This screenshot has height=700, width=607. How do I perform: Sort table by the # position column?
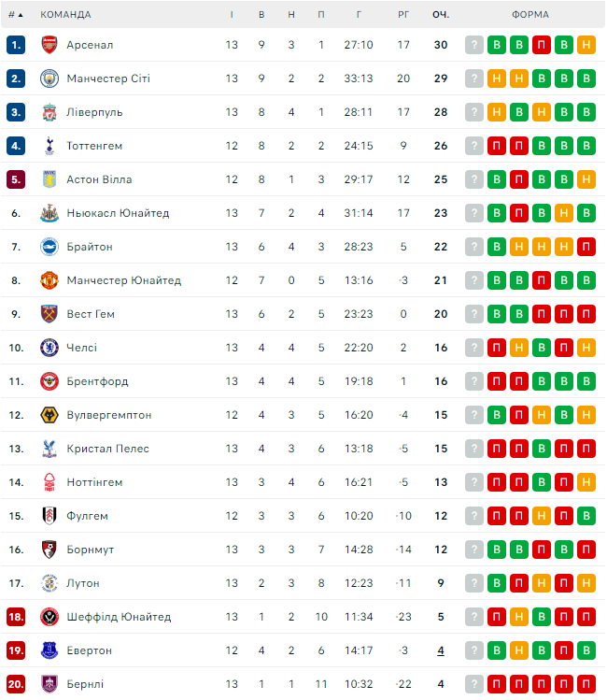point(15,15)
